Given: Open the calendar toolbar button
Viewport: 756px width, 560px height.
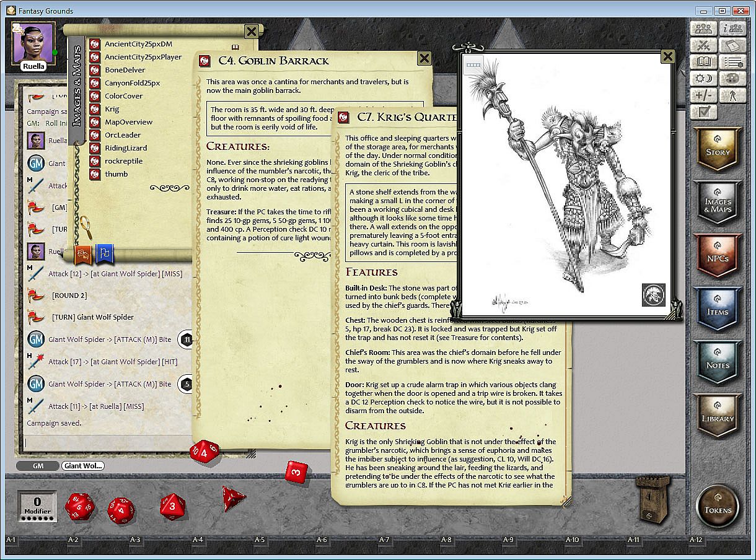Looking at the screenshot, I should tap(734, 45).
